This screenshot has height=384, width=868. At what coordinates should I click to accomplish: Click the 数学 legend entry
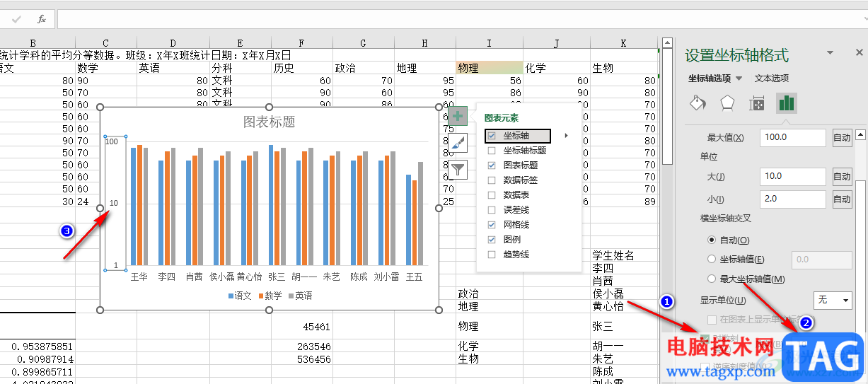(x=270, y=296)
